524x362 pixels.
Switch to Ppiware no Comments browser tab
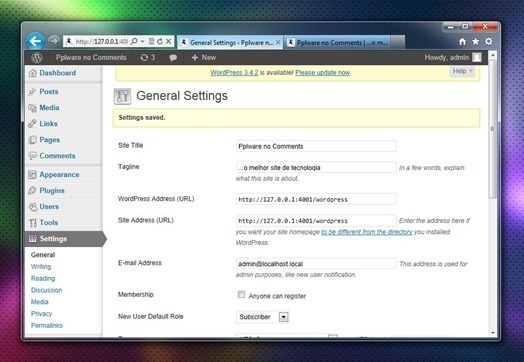point(337,43)
